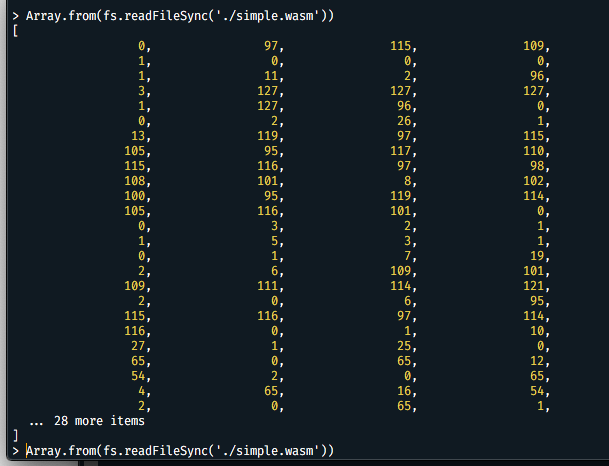This screenshot has width=609, height=466.
Task: Click the opening square bracket of output
Action: tap(15, 31)
